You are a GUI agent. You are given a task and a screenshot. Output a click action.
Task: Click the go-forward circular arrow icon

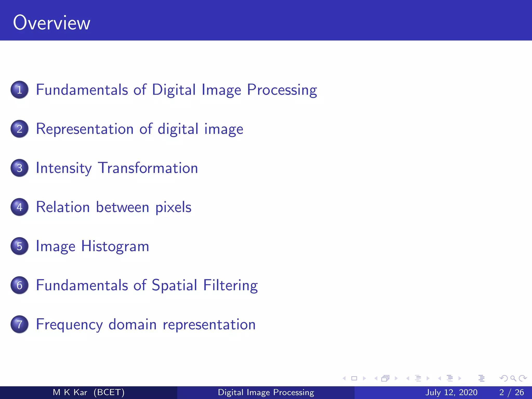click(x=523, y=378)
